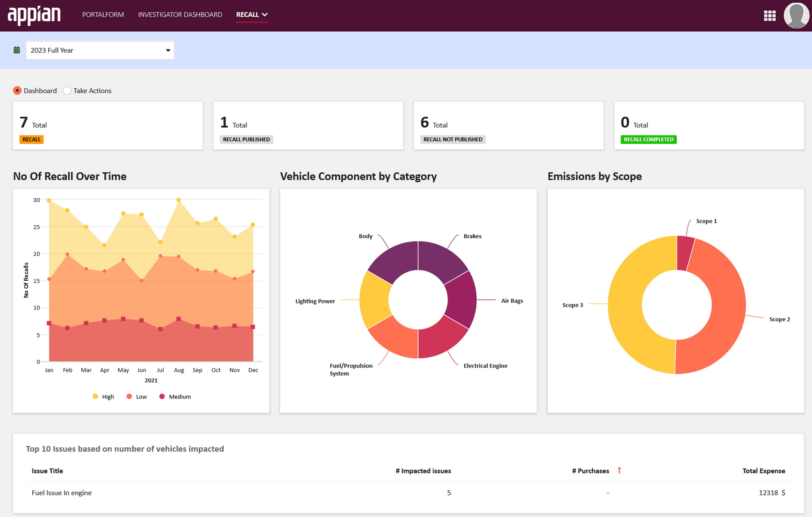Viewport: 812px width, 517px height.
Task: Toggle the Low series in legend
Action: 137,397
